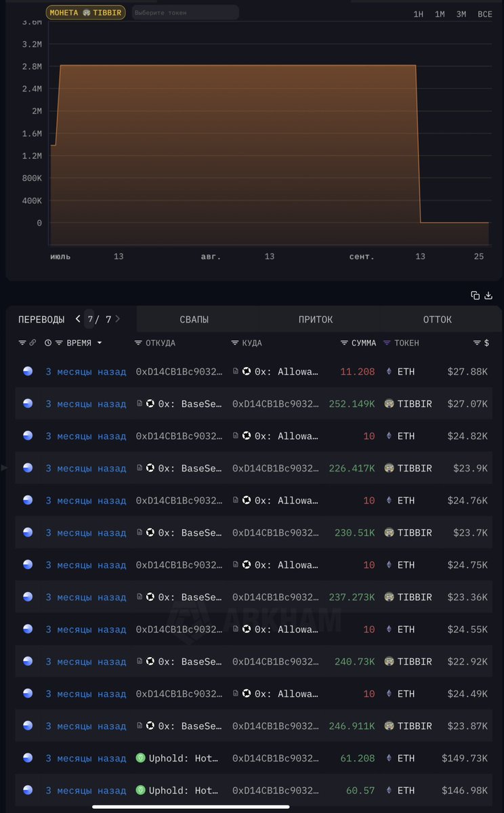Screen dimensions: 504x813
Task: Open the ОТКУДА column filter
Action: 138,343
